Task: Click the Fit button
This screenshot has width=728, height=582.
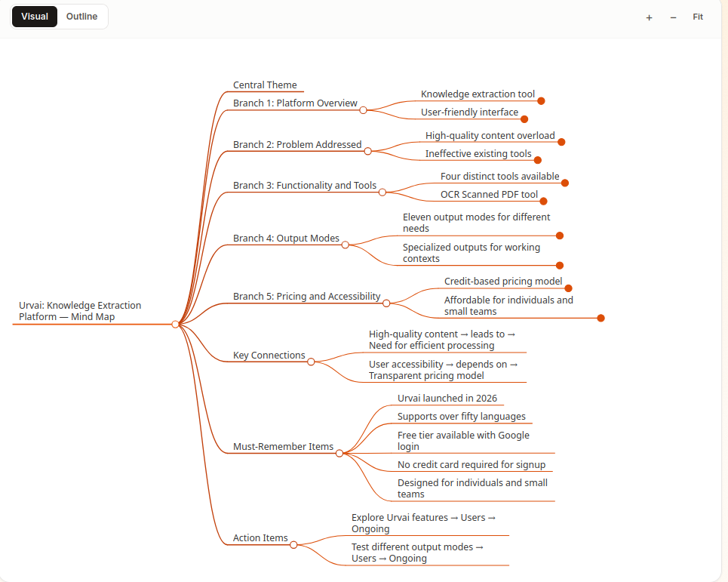Action: [x=698, y=17]
